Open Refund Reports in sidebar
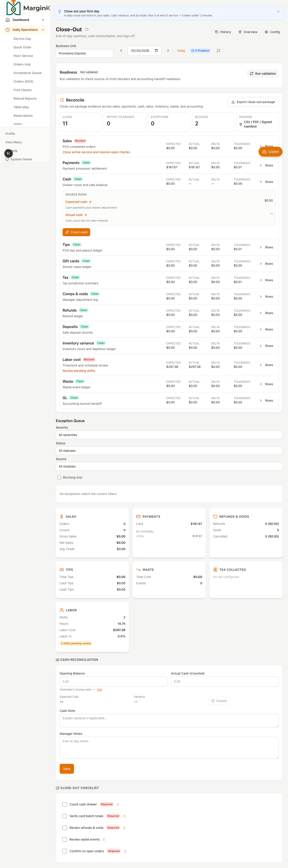 pos(25,99)
